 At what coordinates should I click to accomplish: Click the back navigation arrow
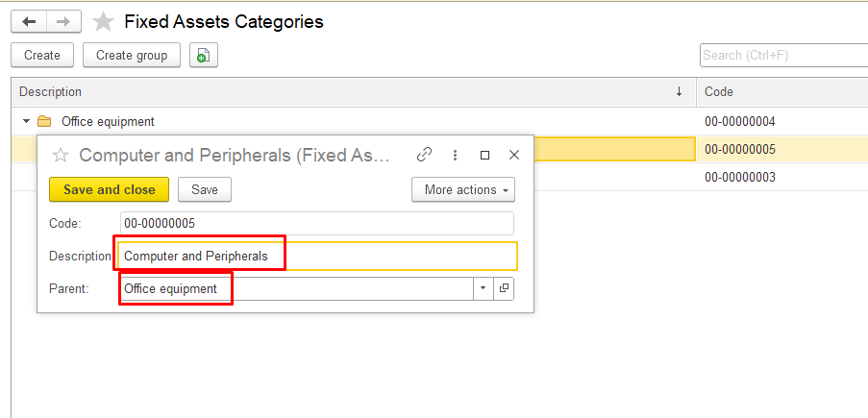coord(29,21)
